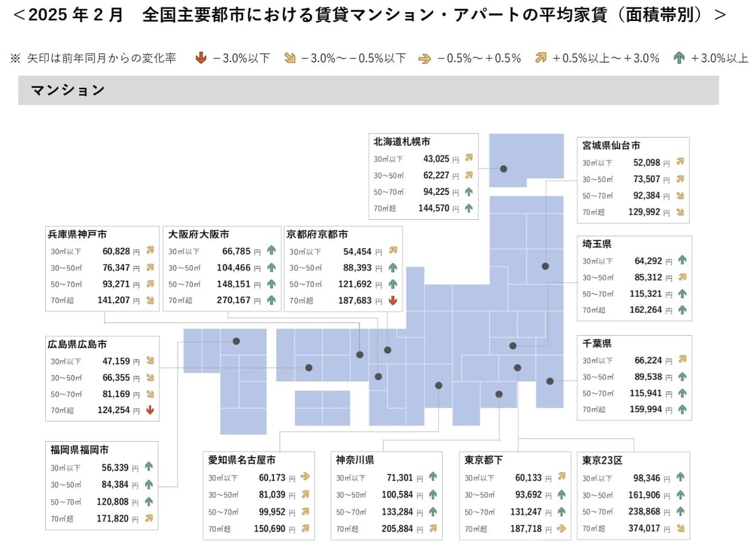Click the 福岡県福岡市 heading

point(80,450)
